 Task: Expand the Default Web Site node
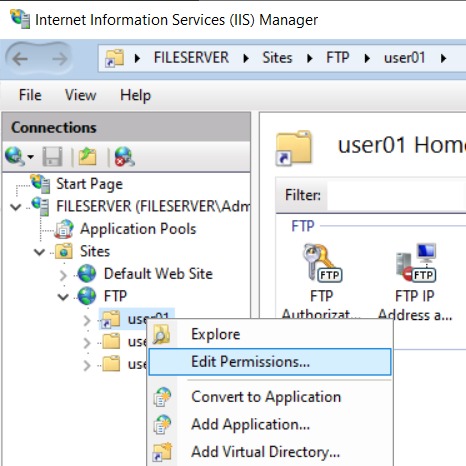(x=63, y=275)
